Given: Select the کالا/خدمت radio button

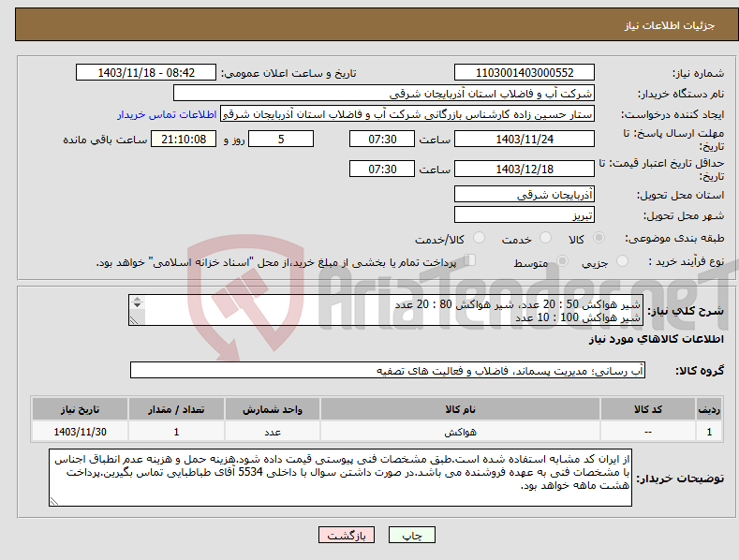Looking at the screenshot, I should 479,238.
